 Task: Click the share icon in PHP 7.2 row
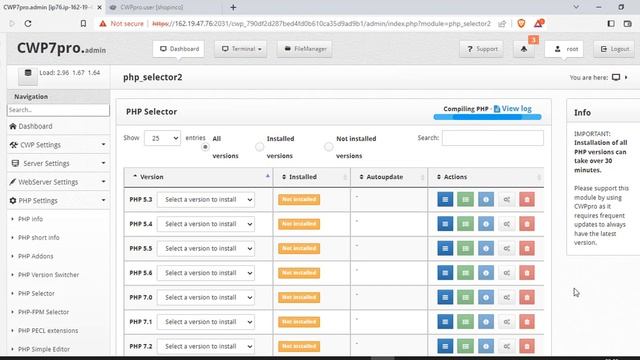507,347
